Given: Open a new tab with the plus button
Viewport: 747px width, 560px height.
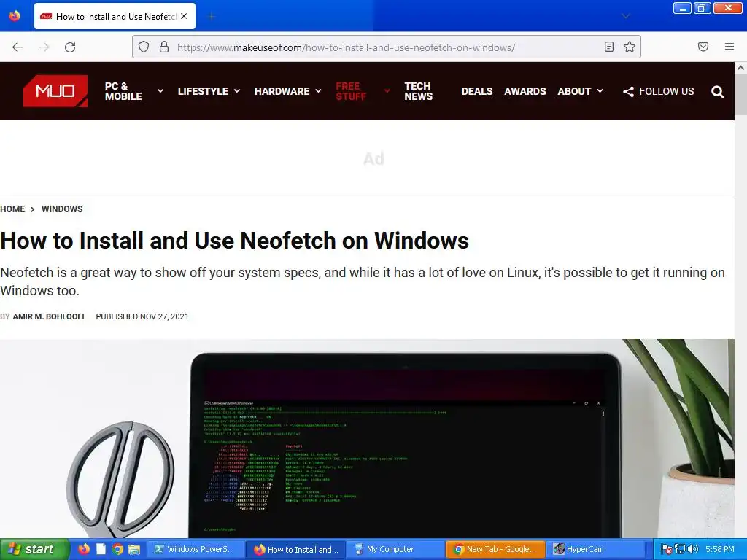Looking at the screenshot, I should [x=211, y=17].
